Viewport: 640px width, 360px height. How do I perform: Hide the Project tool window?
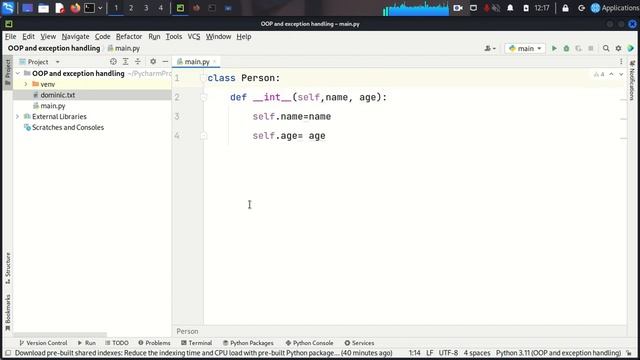pyautogui.click(x=165, y=62)
